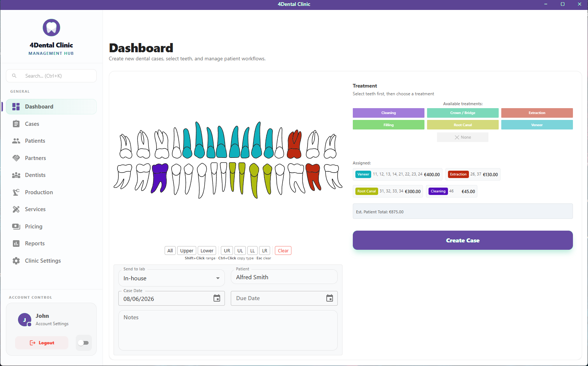
Task: Click the Production robotic arm icon
Action: point(16,192)
